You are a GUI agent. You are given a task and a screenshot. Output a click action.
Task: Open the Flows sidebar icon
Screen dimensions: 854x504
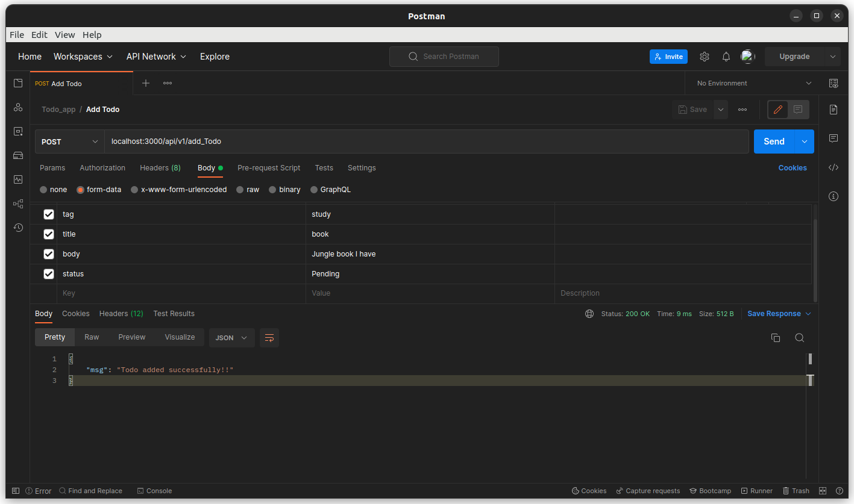click(x=18, y=204)
